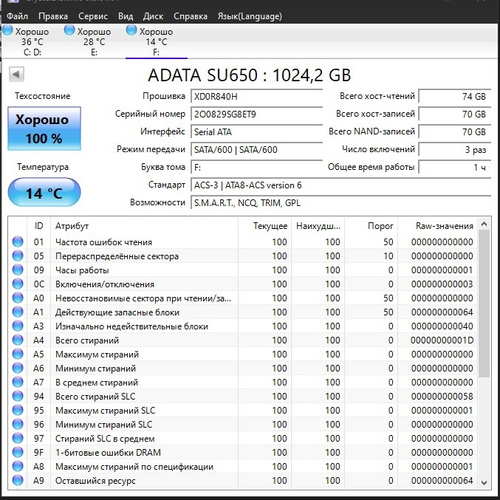Click status icon for Максимум стираний SLC
This screenshot has width=500, height=500.
coord(18,410)
